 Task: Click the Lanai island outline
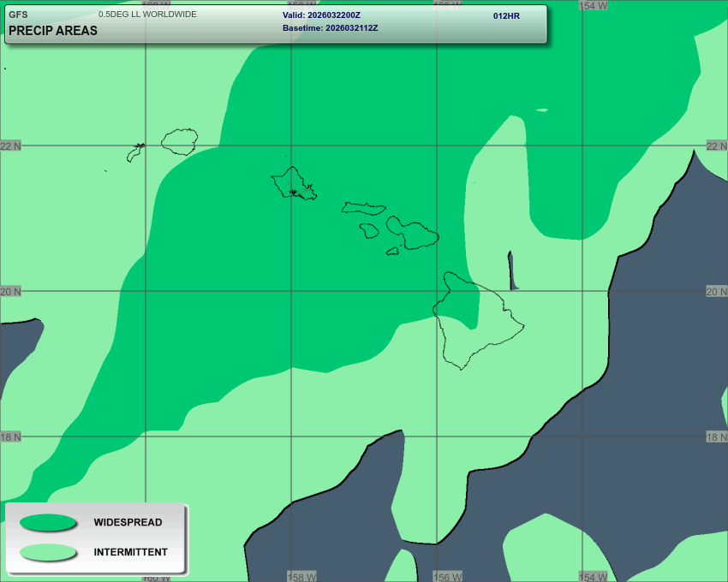click(x=369, y=230)
